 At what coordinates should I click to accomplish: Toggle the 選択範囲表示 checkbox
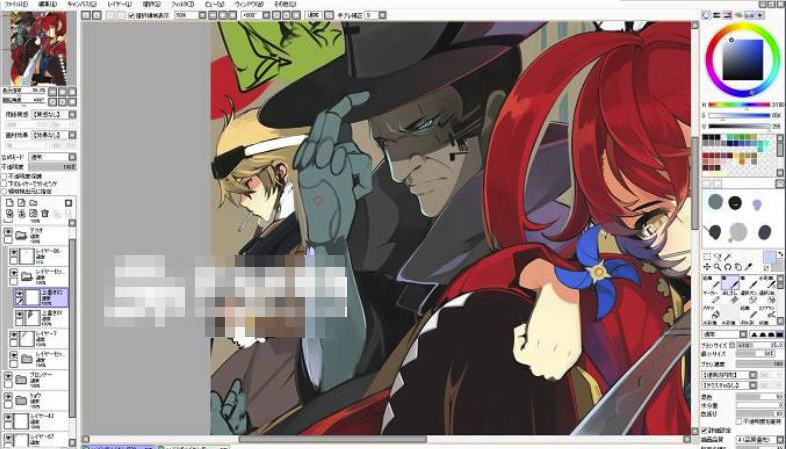pos(131,16)
